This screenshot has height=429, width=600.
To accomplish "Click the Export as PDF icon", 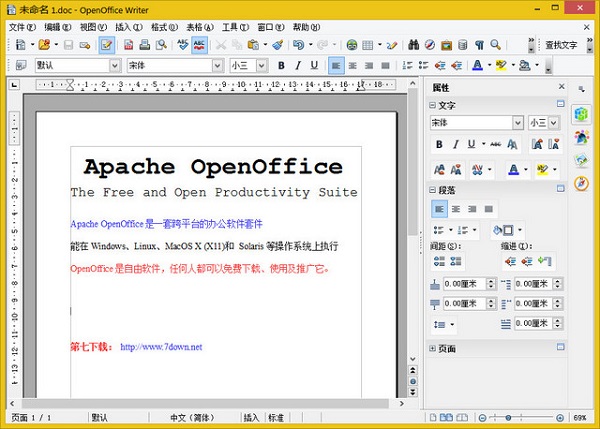I will click(128, 45).
